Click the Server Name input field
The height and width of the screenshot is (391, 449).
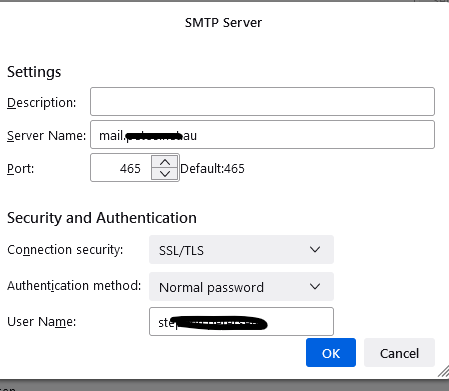pyautogui.click(x=262, y=135)
